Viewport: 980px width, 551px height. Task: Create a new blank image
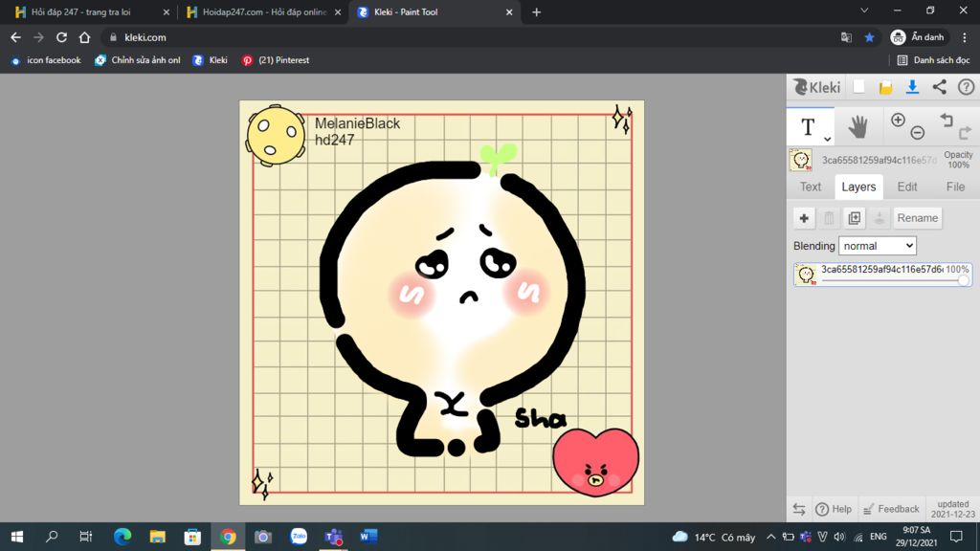pos(859,87)
